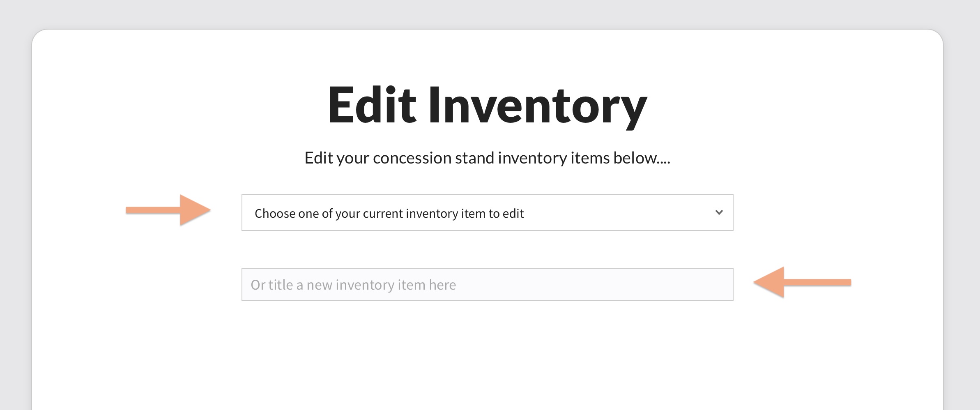Click the orange arrow pointing at dropdown
Image resolution: width=980 pixels, height=410 pixels.
[168, 210]
